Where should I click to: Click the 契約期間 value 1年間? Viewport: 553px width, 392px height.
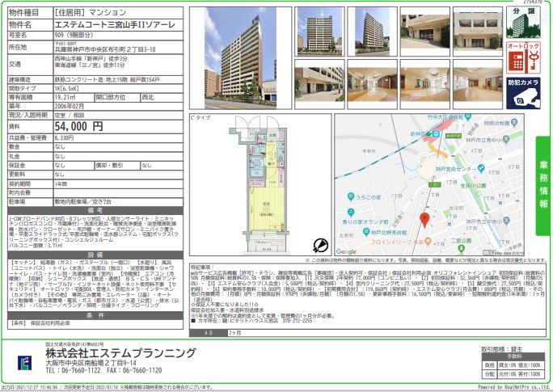(x=61, y=184)
